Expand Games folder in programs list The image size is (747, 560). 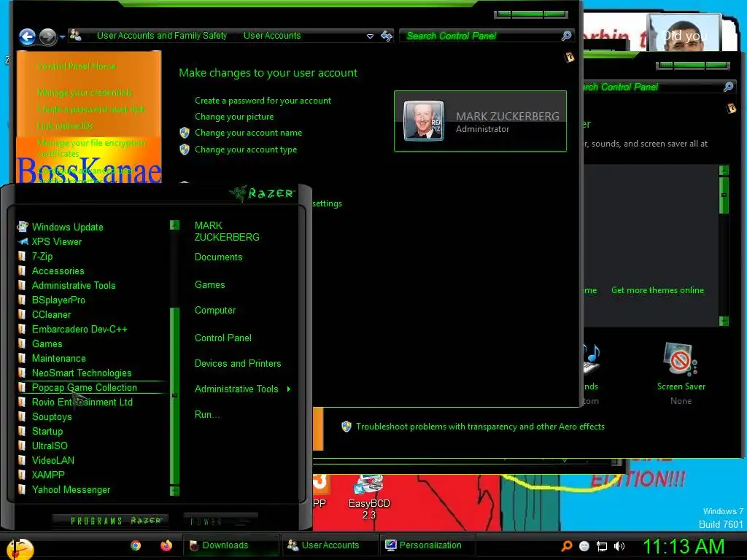pyautogui.click(x=47, y=344)
